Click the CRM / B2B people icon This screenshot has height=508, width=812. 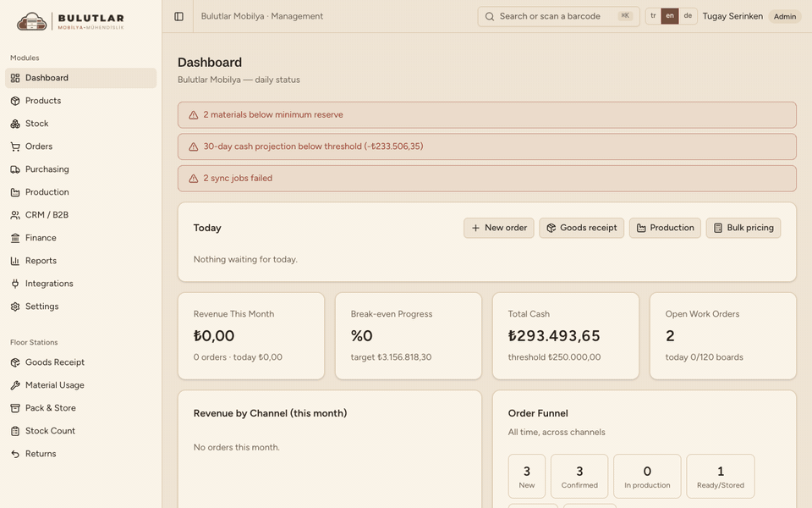(15, 214)
